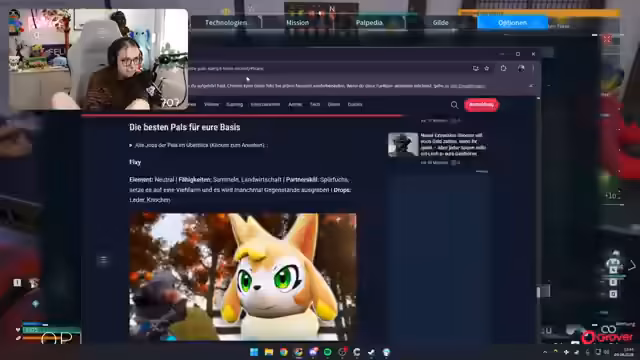
Task: Open Chrome profile avatar
Action: pyautogui.click(x=521, y=69)
